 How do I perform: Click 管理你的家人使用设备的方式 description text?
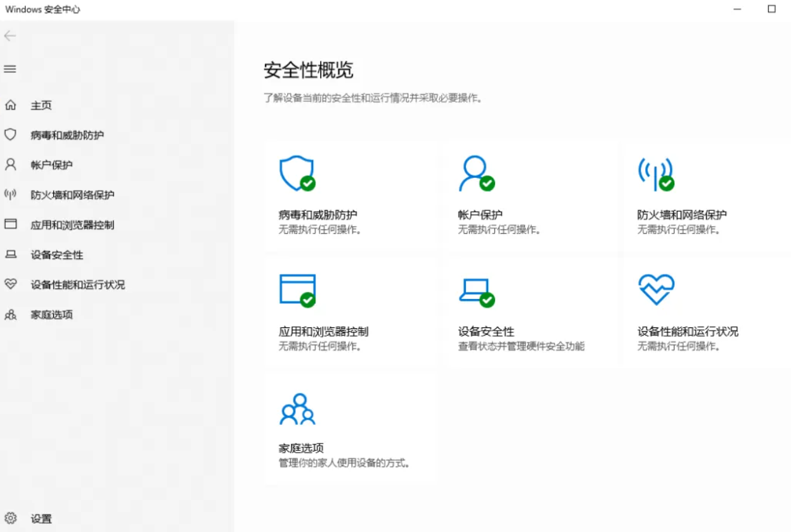(344, 463)
